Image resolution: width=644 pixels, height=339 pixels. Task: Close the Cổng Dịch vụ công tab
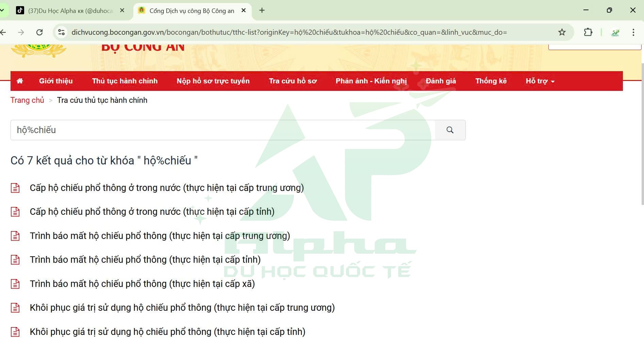point(244,11)
